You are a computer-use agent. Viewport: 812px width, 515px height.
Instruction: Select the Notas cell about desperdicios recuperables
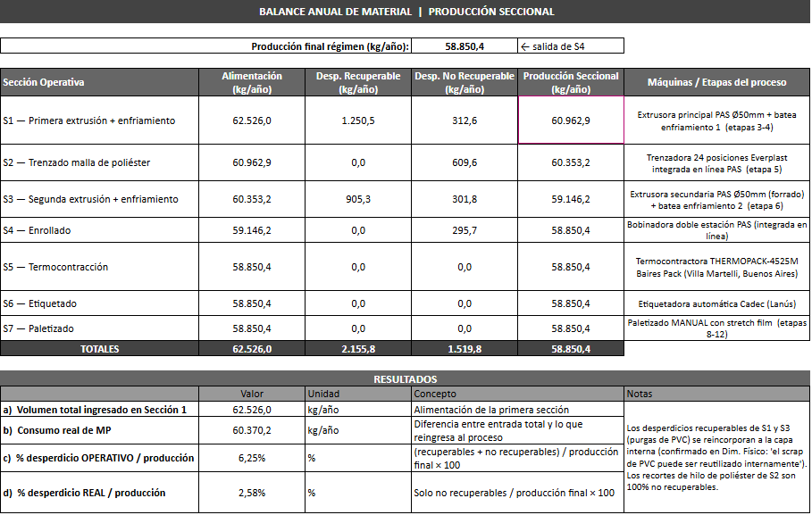pyautogui.click(x=716, y=458)
